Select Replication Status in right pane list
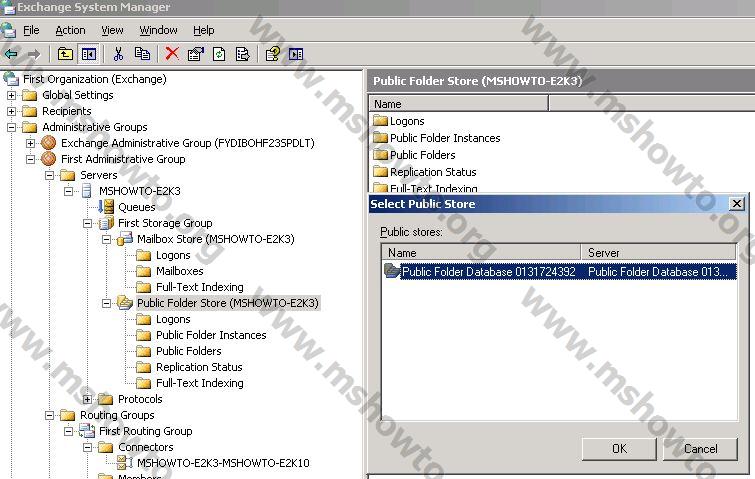755x479 pixels. (x=433, y=172)
